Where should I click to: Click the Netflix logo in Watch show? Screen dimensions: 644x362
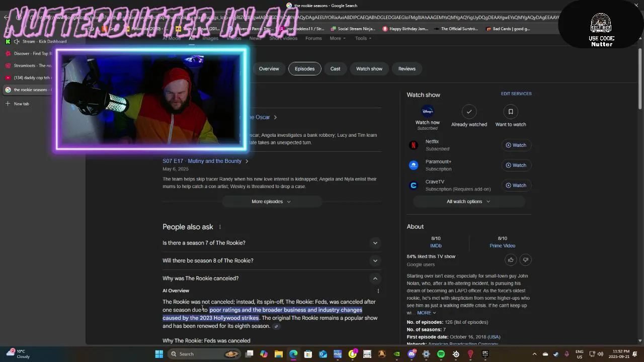pos(414,145)
